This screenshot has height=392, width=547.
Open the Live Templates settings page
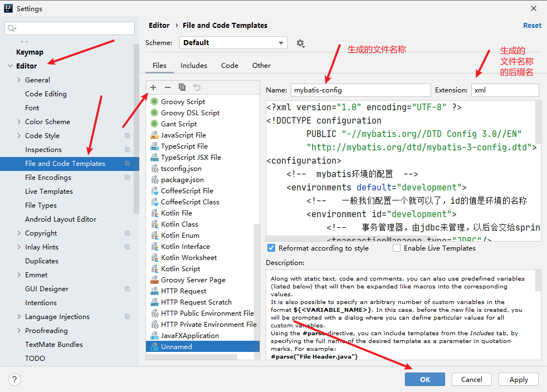click(49, 192)
